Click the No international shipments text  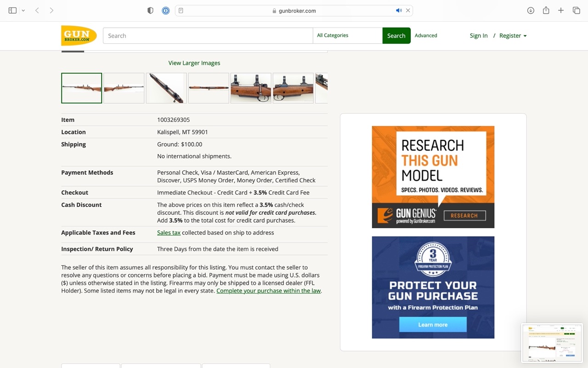(194, 156)
